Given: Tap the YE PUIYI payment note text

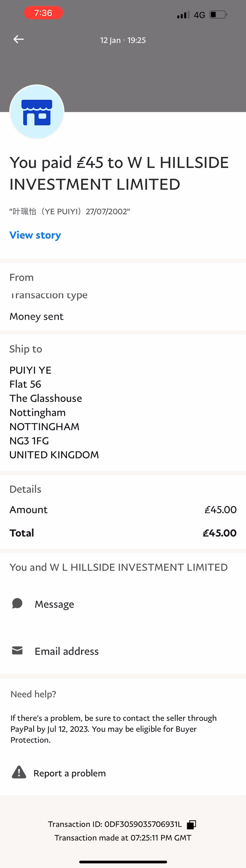Looking at the screenshot, I should [70, 212].
